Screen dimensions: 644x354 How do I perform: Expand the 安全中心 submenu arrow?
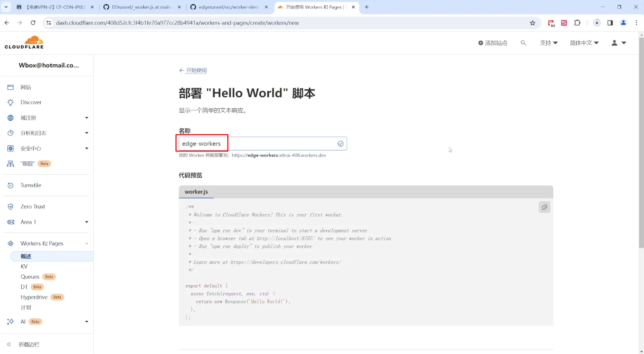87,148
